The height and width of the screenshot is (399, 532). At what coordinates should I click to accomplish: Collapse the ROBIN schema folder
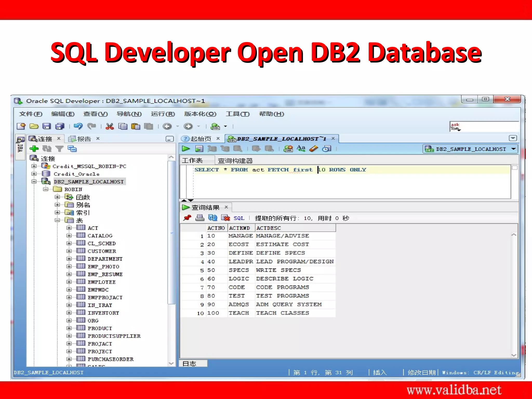coord(46,189)
